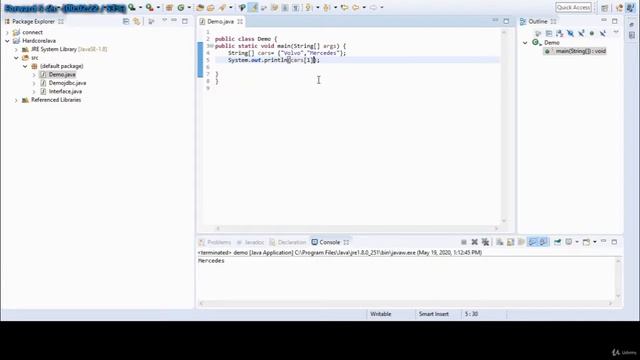The width and height of the screenshot is (640, 360).
Task: Switch to the Java EE perspective icon
Action: tap(620, 7)
